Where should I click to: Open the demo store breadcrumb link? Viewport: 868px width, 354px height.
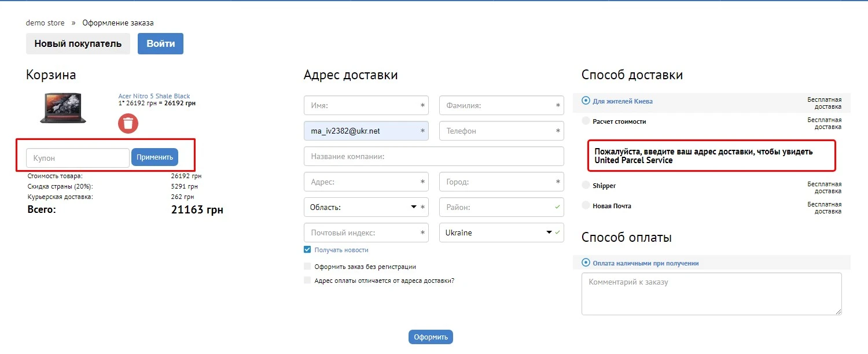(45, 23)
